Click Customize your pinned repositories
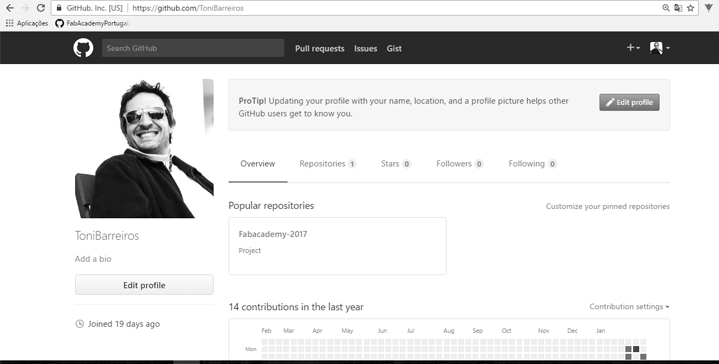 [608, 206]
